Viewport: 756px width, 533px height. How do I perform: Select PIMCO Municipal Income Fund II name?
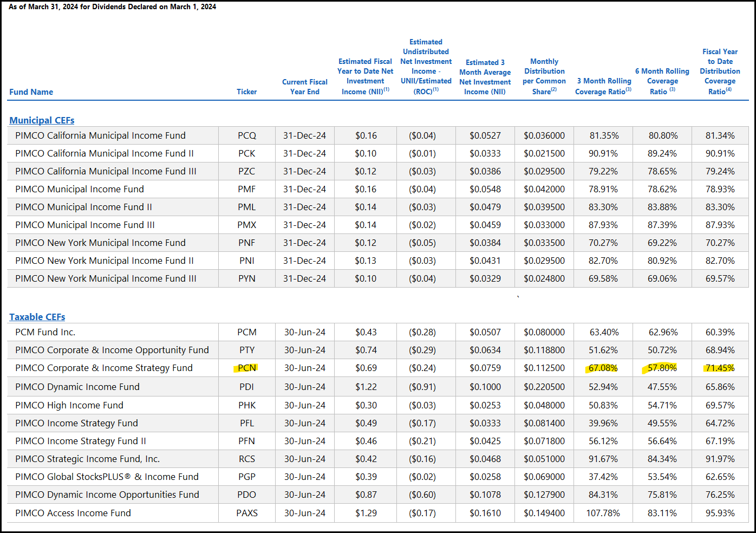point(83,207)
